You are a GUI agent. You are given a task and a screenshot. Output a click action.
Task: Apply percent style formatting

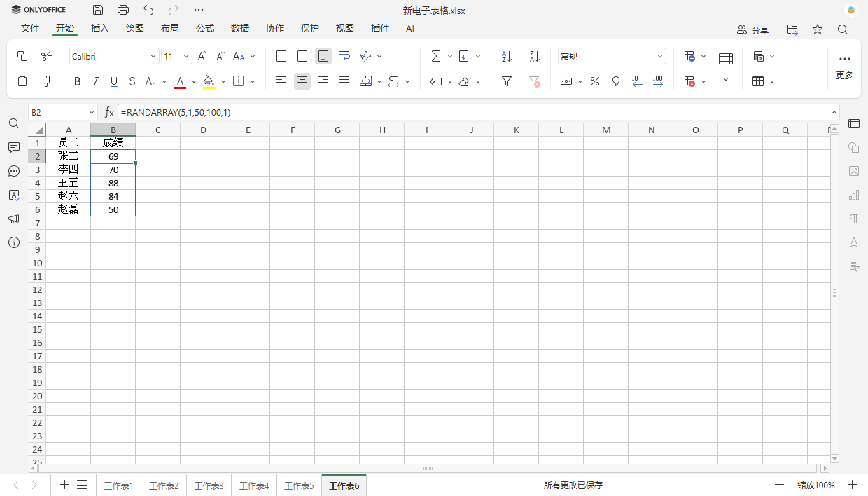click(594, 81)
